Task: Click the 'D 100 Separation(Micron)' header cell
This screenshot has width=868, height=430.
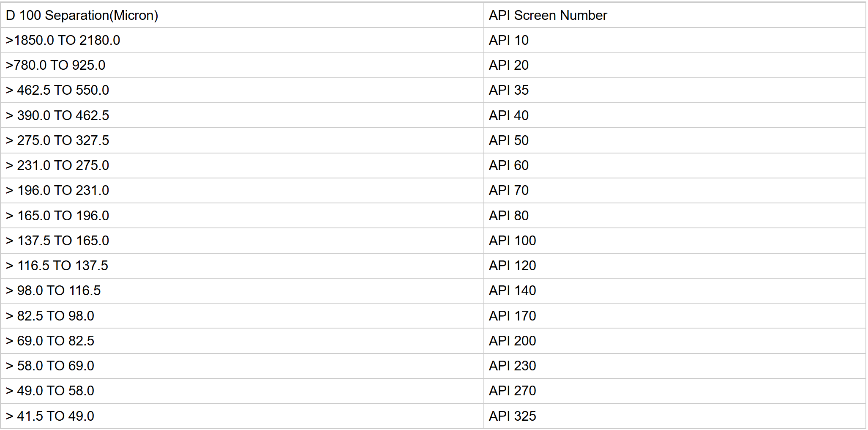Action: tap(82, 16)
